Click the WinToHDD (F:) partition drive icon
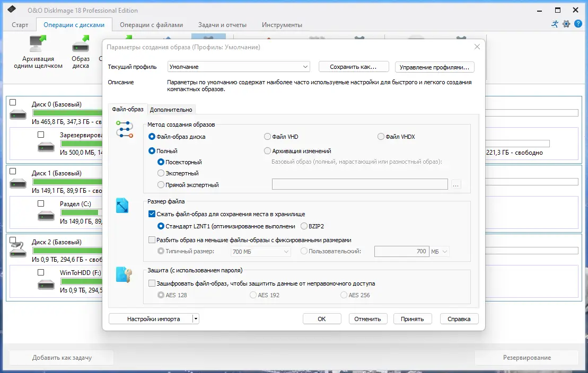The image size is (588, 373). click(46, 285)
